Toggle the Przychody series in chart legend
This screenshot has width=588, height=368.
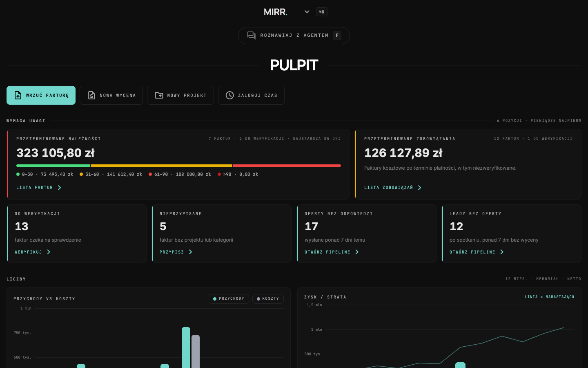click(228, 299)
